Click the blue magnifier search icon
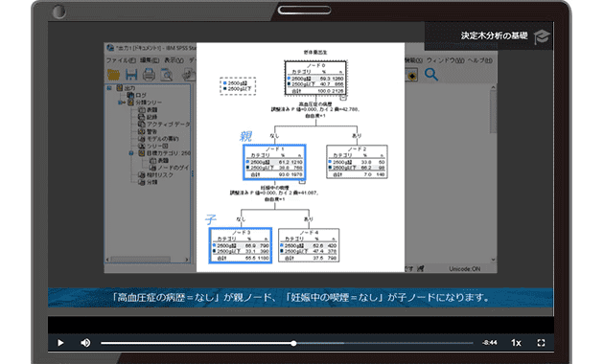604x364 pixels. click(x=431, y=75)
